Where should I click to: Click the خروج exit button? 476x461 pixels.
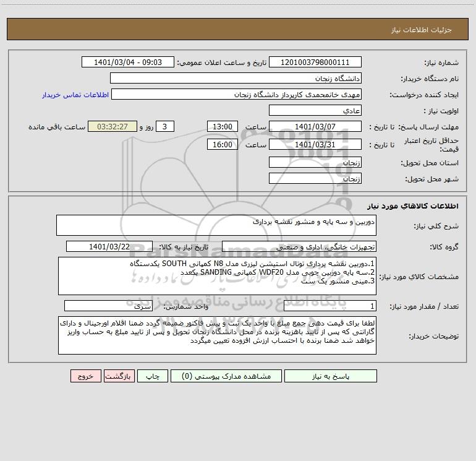pyautogui.click(x=85, y=376)
